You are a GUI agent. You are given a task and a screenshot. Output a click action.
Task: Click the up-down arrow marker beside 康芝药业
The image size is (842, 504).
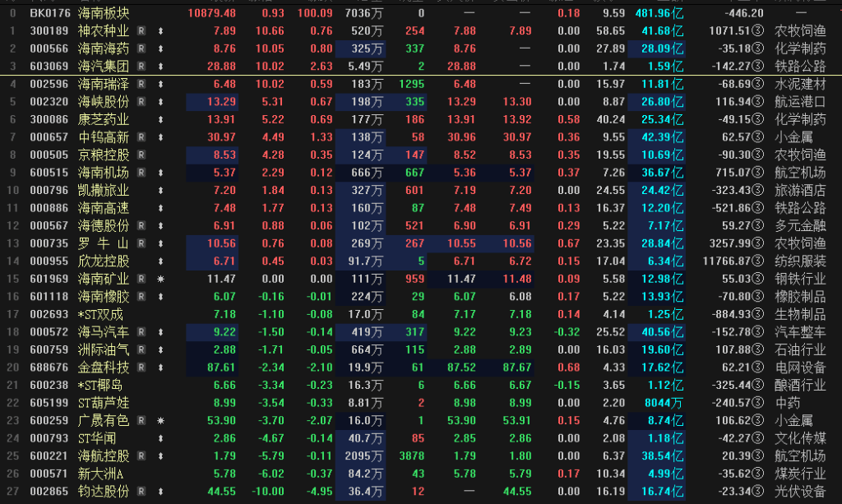[x=160, y=119]
